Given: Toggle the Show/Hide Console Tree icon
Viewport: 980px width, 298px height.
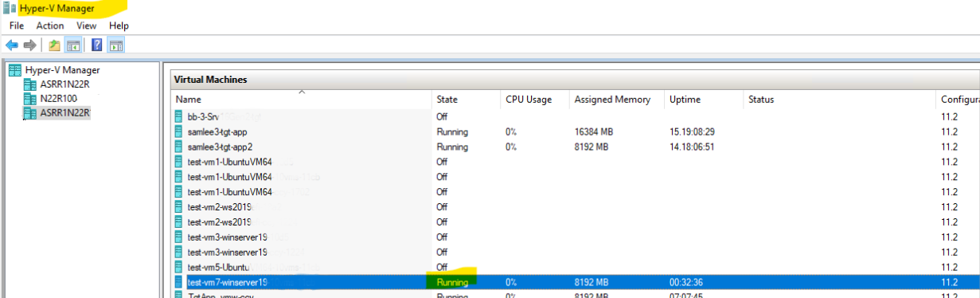Looking at the screenshot, I should (x=72, y=45).
